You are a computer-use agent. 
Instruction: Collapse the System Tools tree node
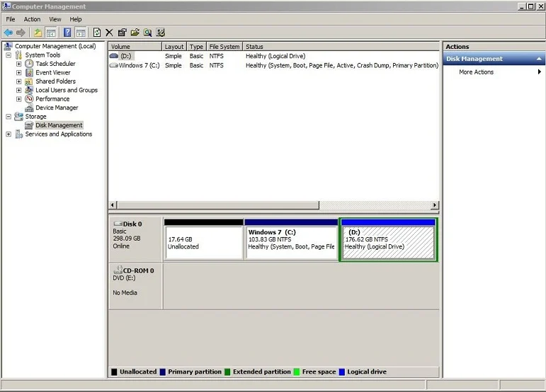click(8, 55)
